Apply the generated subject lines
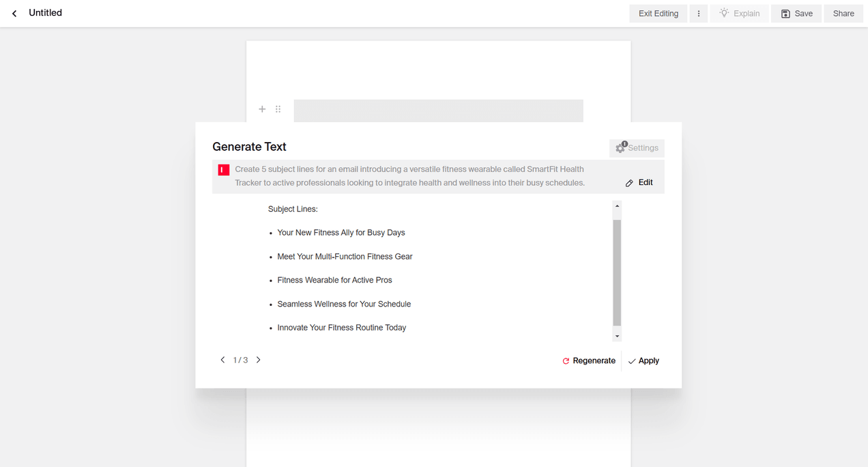This screenshot has height=467, width=868. [643, 360]
